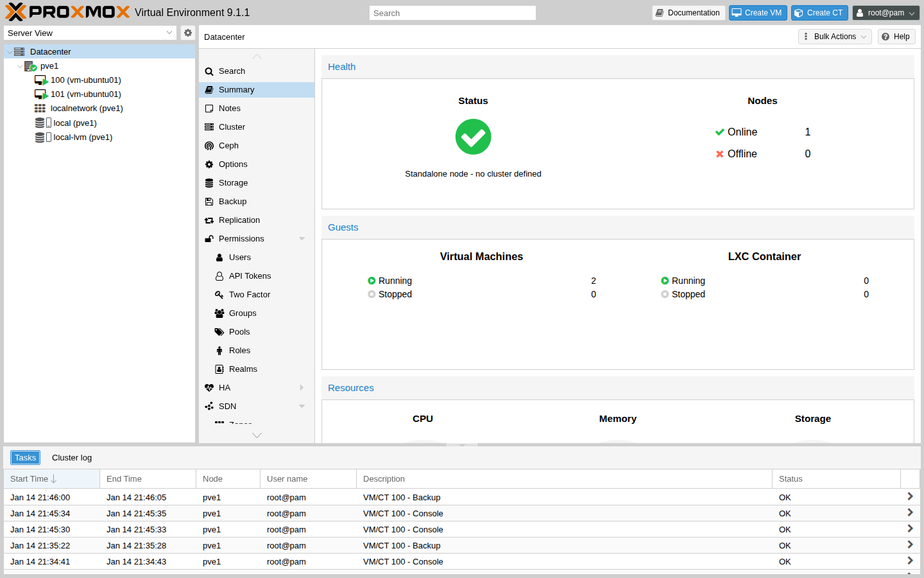The image size is (924, 578).
Task: Open the Backup sidebar icon
Action: (209, 201)
